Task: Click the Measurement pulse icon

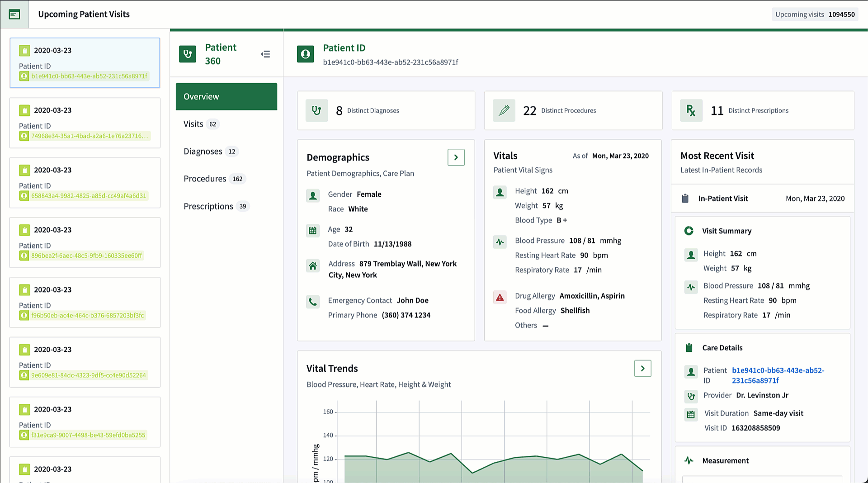Action: coord(689,460)
